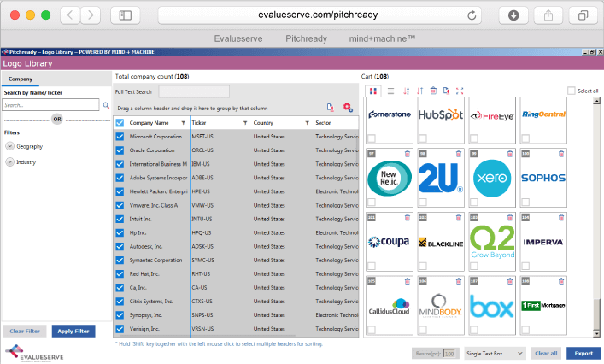Remove First Mortgage logo from cart
This screenshot has height=364, width=604.
561,281
